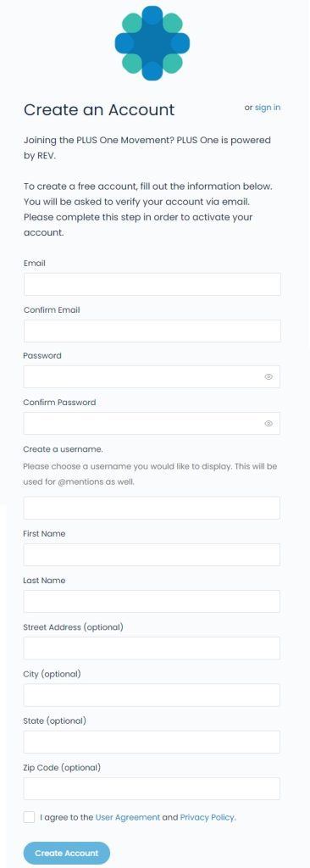Screen dimensions: 310x868
Task: Open the sign in link
Action: point(268,108)
